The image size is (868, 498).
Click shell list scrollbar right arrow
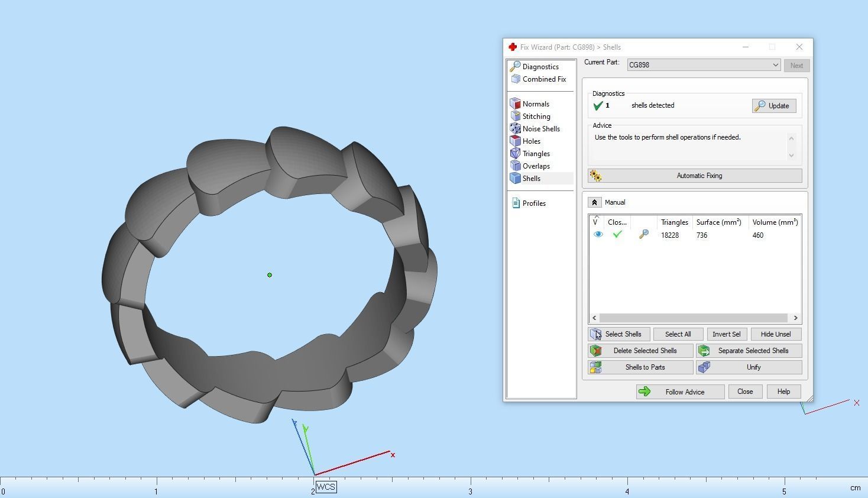(796, 318)
